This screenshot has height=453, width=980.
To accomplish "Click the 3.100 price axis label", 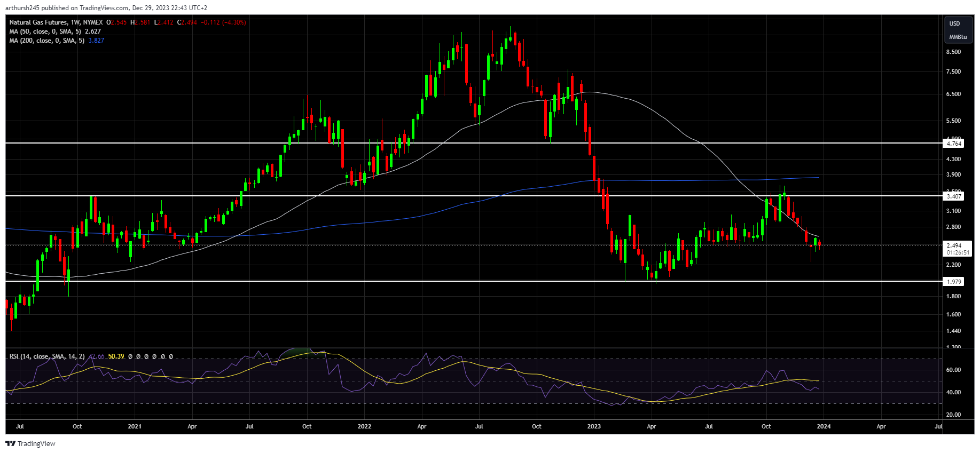I will (x=953, y=211).
